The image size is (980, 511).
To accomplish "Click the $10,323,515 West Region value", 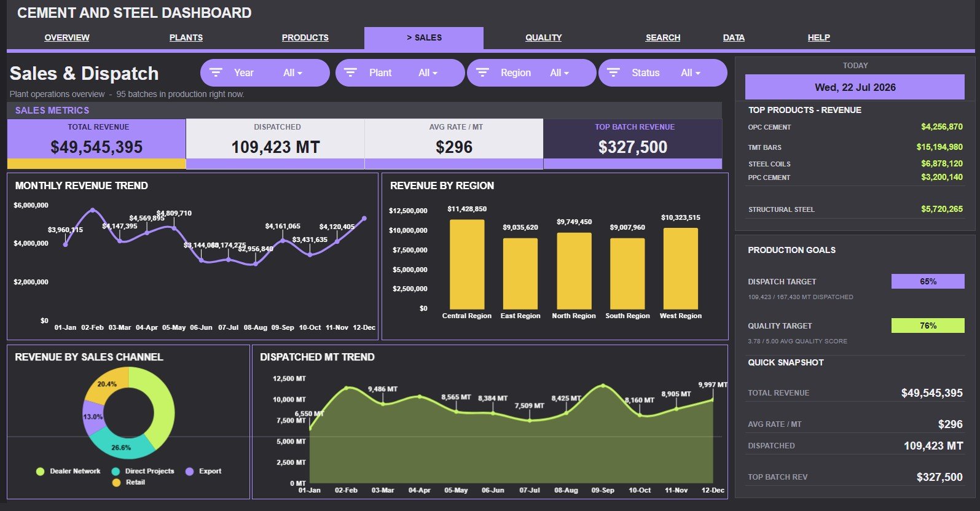I will tap(681, 217).
